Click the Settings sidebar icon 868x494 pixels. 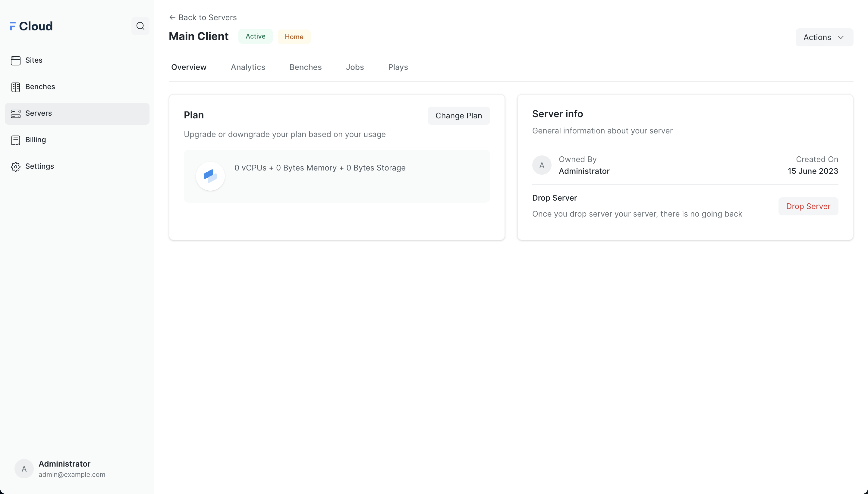pyautogui.click(x=15, y=166)
